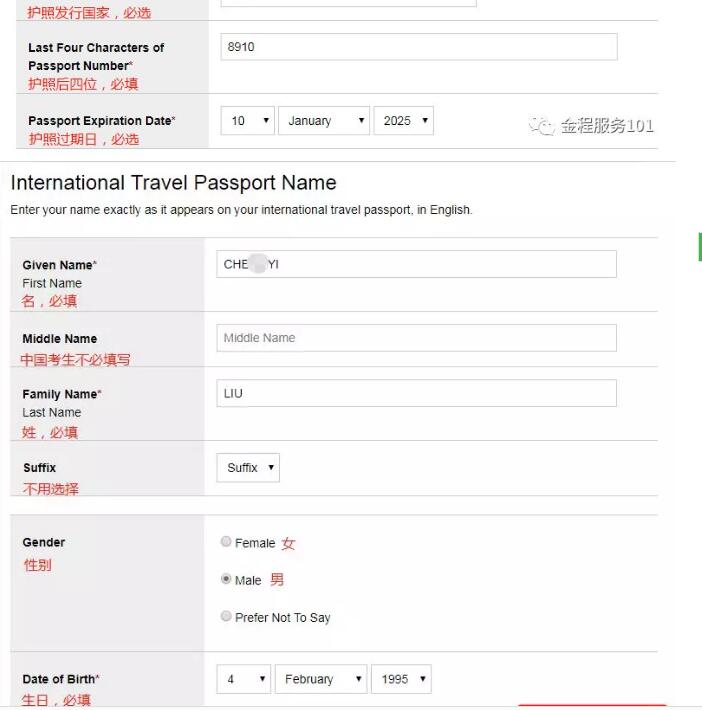Click the International Travel Passport Name heading
This screenshot has height=710, width=702.
173,183
